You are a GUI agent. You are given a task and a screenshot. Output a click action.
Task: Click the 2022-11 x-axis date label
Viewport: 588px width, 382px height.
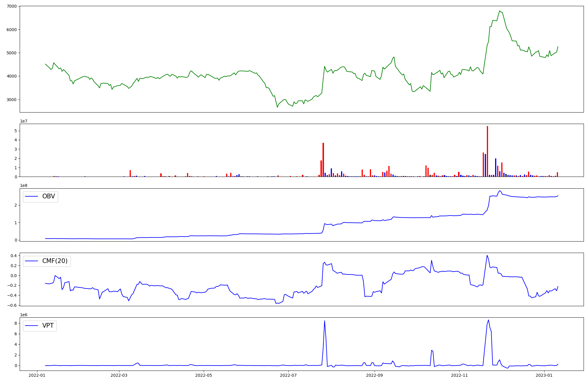tap(459, 375)
